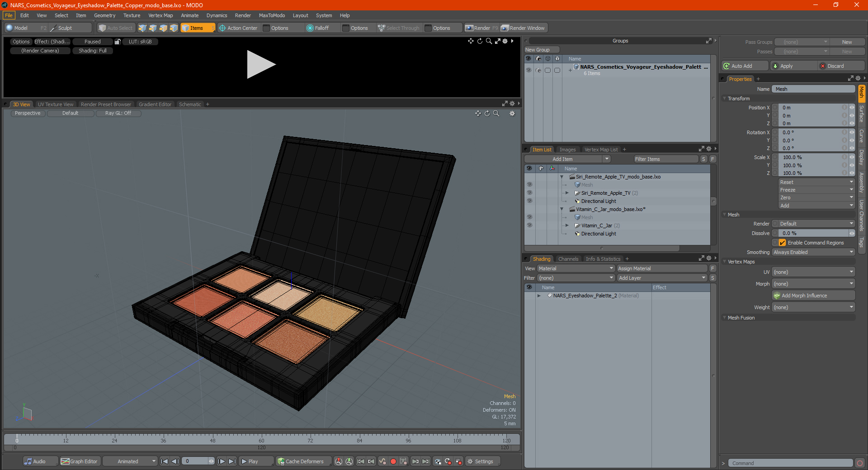Click Add Morph Influence button
Image resolution: width=868 pixels, height=470 pixels.
[813, 296]
